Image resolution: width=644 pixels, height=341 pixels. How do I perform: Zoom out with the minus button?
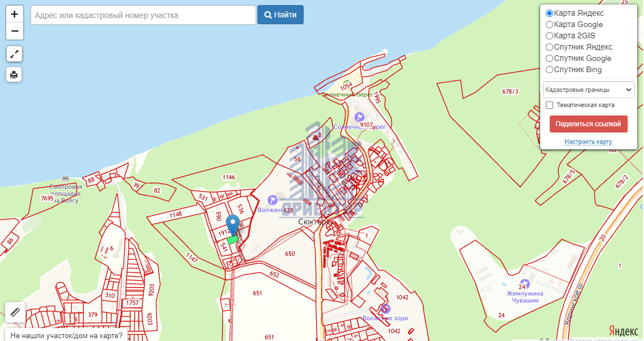(14, 31)
